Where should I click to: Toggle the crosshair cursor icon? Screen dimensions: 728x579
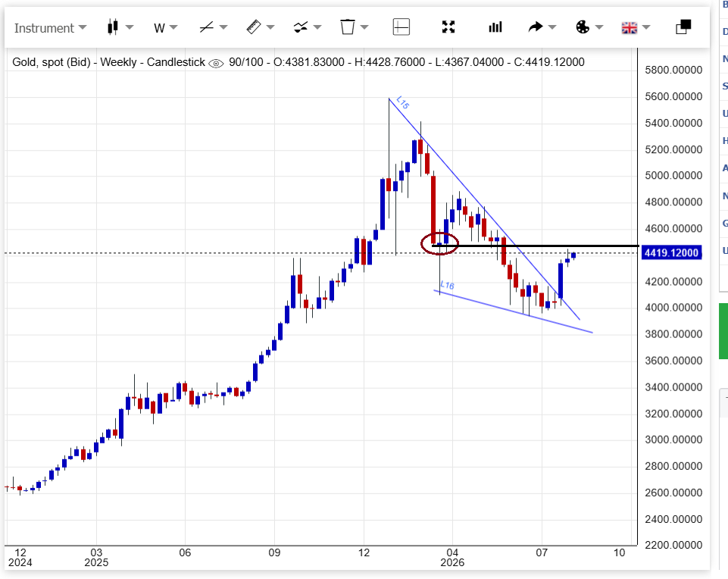coord(401,27)
